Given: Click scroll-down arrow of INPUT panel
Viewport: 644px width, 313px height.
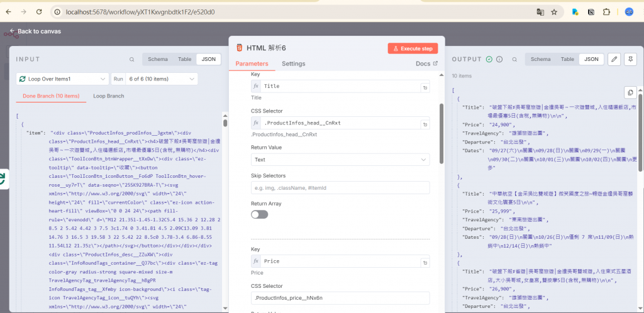Looking at the screenshot, I should click(x=225, y=308).
